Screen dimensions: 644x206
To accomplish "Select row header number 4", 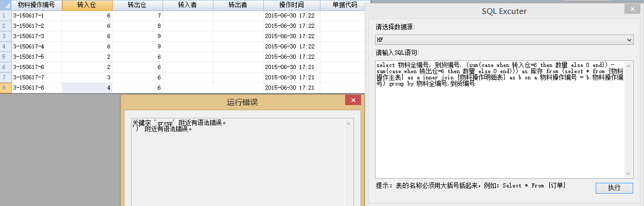I will point(5,46).
